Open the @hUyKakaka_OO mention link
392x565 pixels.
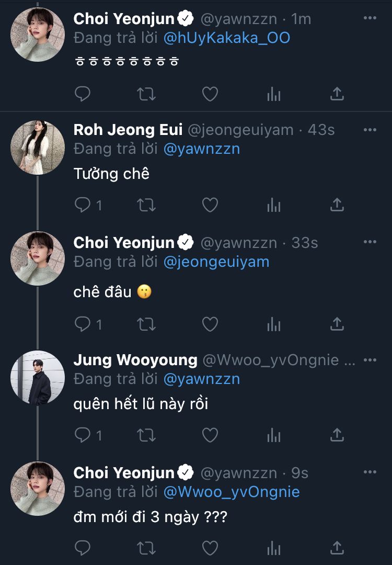(x=227, y=38)
